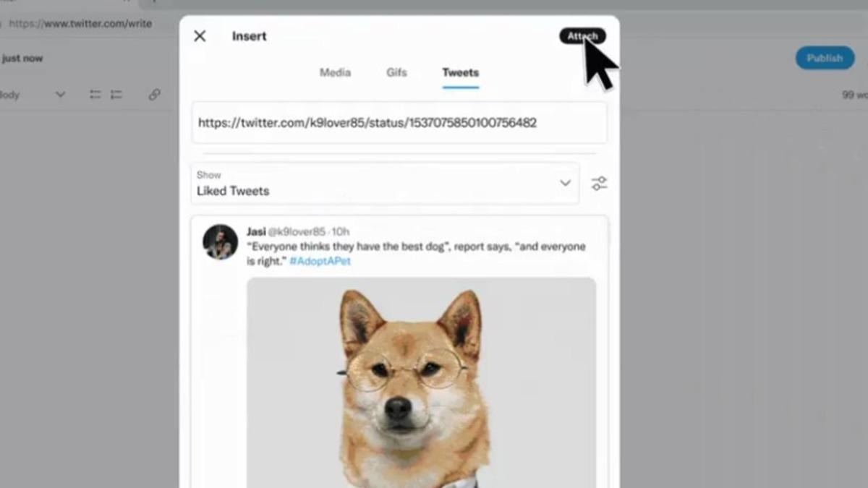The height and width of the screenshot is (488, 868).
Task: Select the Tweets tab
Action: (x=460, y=72)
